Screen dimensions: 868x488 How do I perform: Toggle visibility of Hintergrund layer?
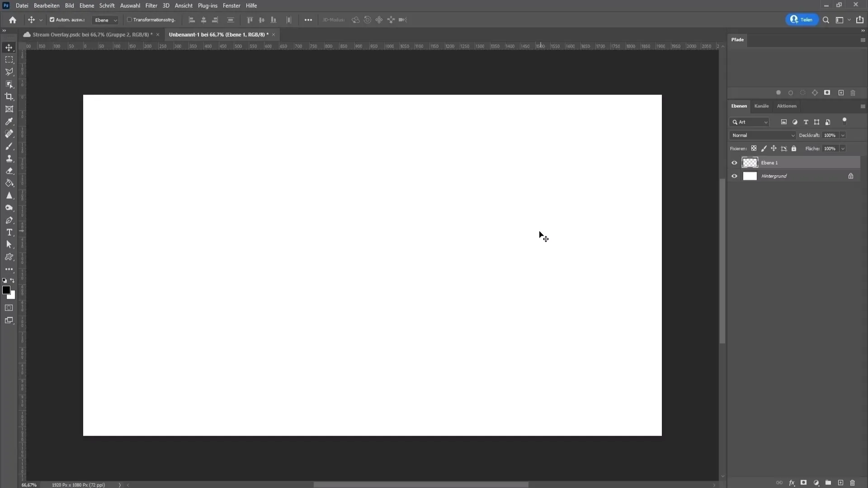tap(734, 176)
